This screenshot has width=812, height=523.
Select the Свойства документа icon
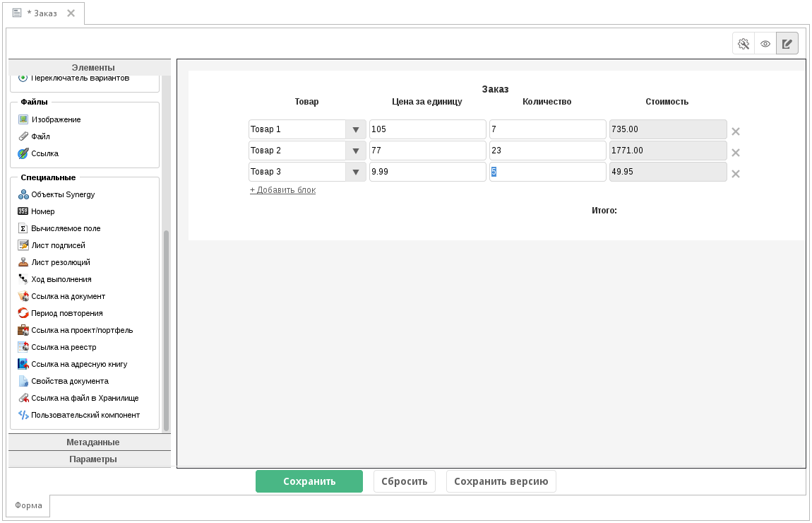[x=23, y=381]
